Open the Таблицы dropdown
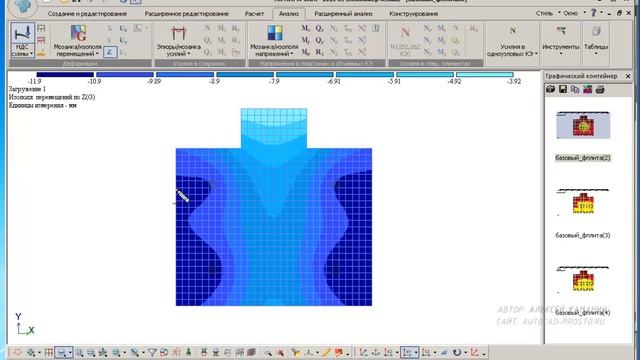Screen dimensions: 640x360 coord(596,54)
